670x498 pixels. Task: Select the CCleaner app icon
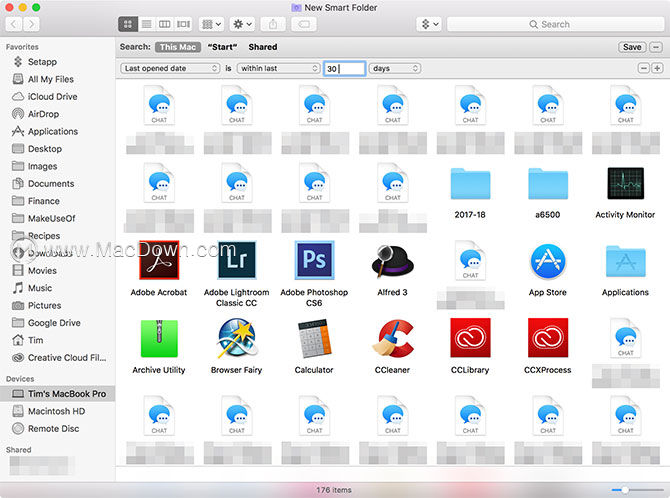click(x=392, y=338)
